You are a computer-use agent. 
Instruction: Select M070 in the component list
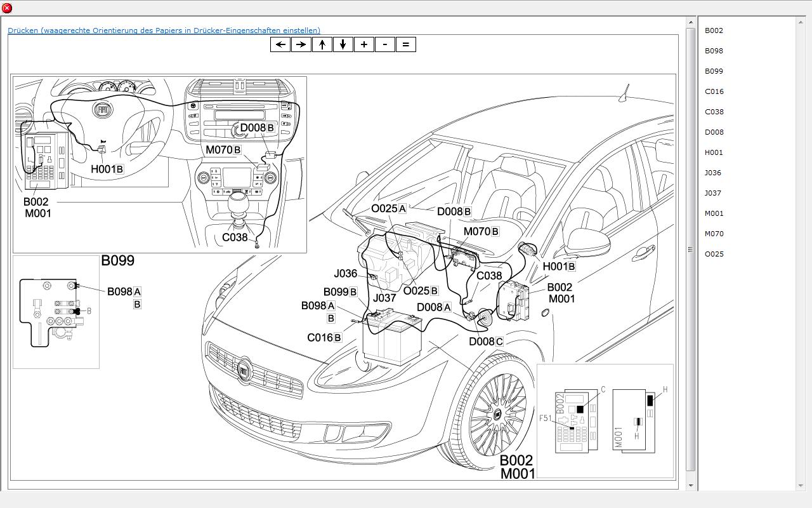click(x=714, y=234)
